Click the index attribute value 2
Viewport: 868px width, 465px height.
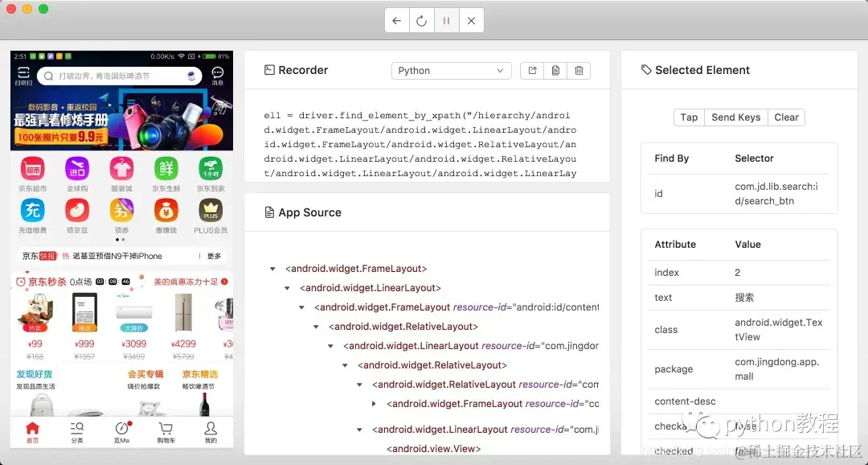click(x=738, y=273)
